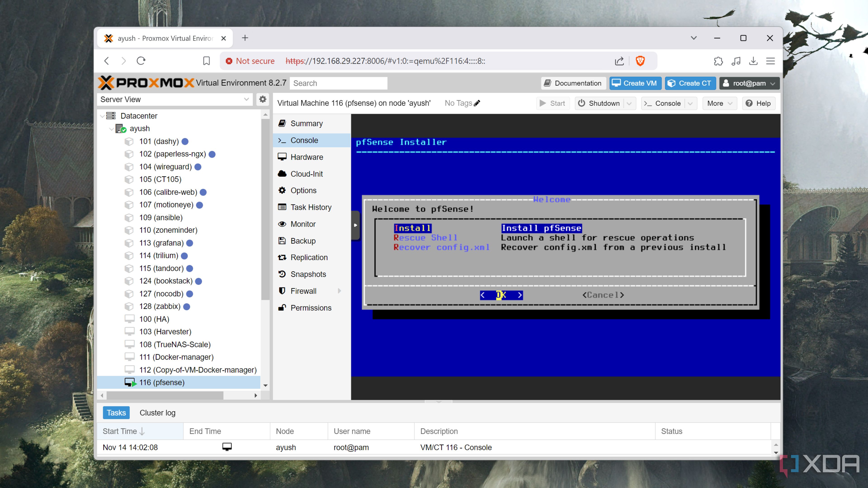This screenshot has height=488, width=868.
Task: Select the Tasks tab
Action: click(x=116, y=413)
